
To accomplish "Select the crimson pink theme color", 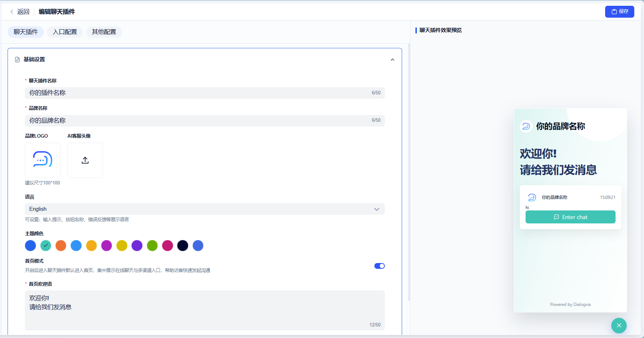I will click(x=167, y=246).
